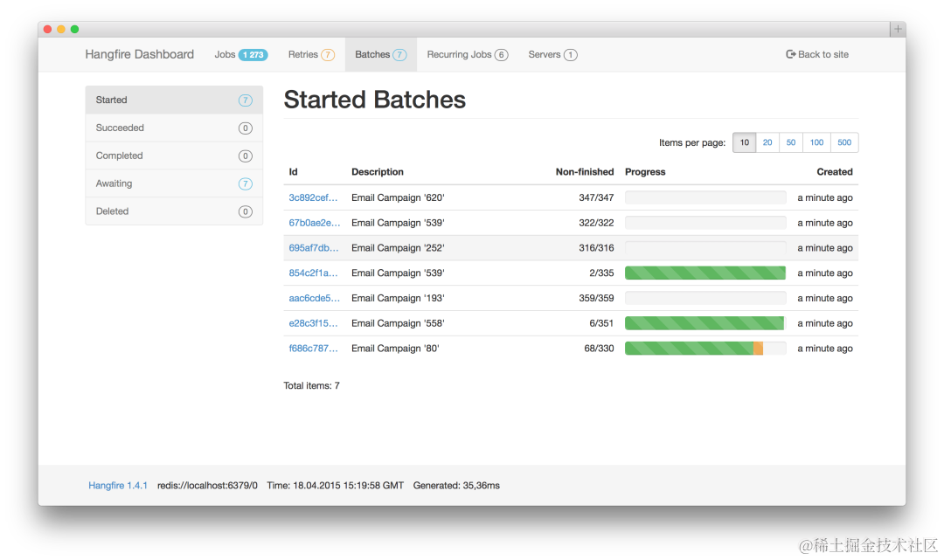This screenshot has width=944, height=560.
Task: Click the Hangfire 1.4.1 footer link
Action: (118, 486)
